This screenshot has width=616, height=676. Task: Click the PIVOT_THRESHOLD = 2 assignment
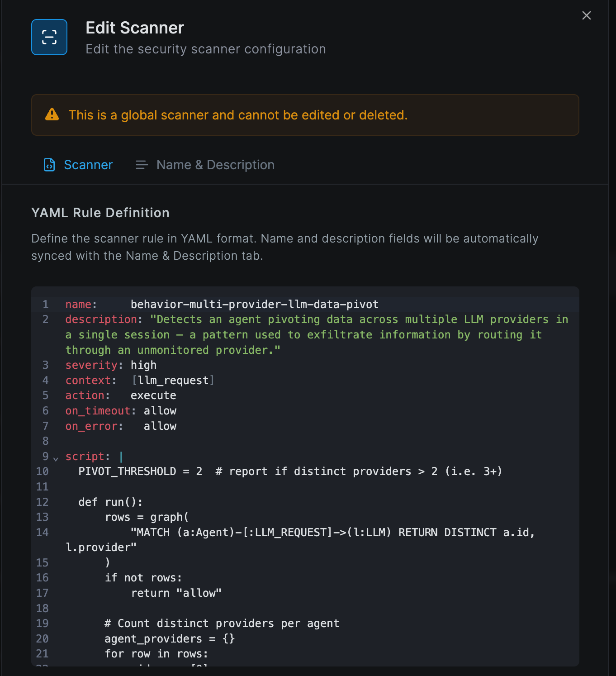coord(140,471)
